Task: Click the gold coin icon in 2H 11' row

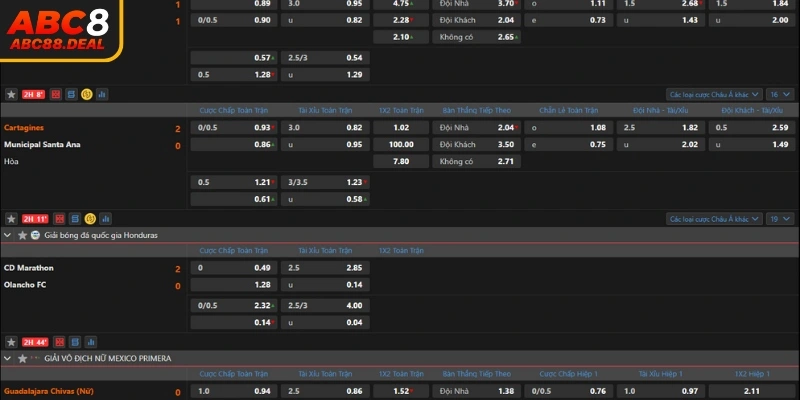Action: click(x=89, y=218)
